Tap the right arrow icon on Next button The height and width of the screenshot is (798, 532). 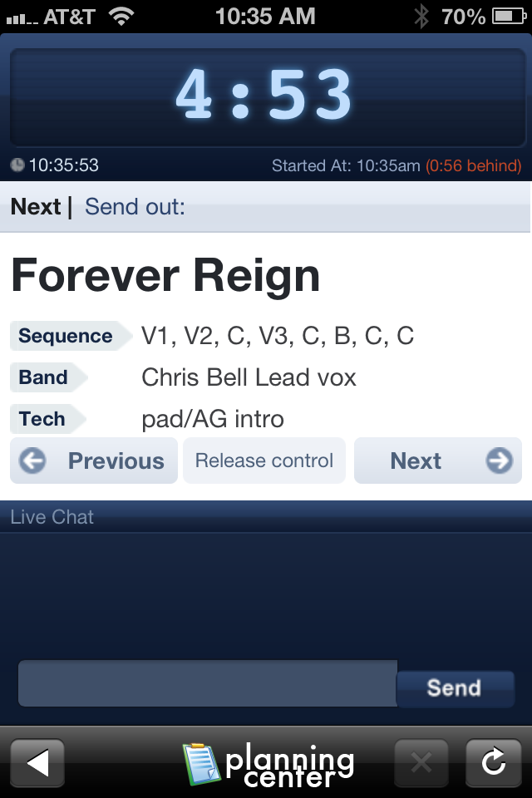[x=499, y=461]
